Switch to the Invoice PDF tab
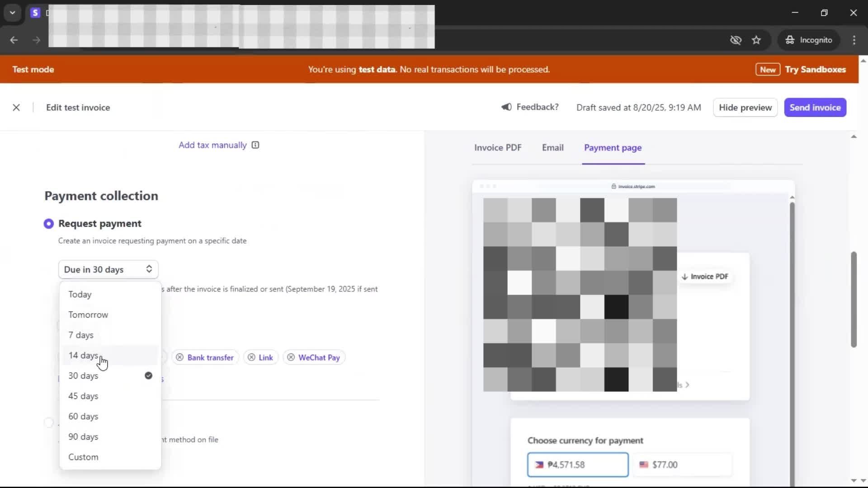 click(497, 148)
